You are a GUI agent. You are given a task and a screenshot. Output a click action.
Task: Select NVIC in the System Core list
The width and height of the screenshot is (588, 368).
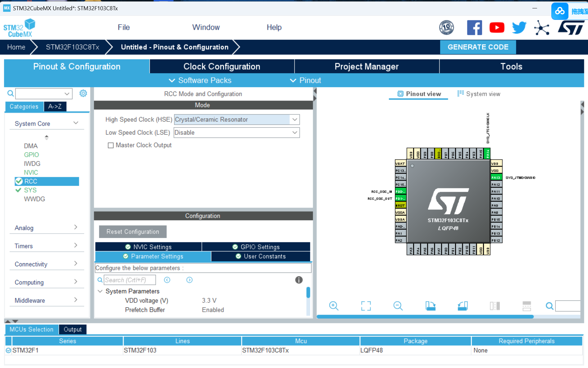coord(31,172)
